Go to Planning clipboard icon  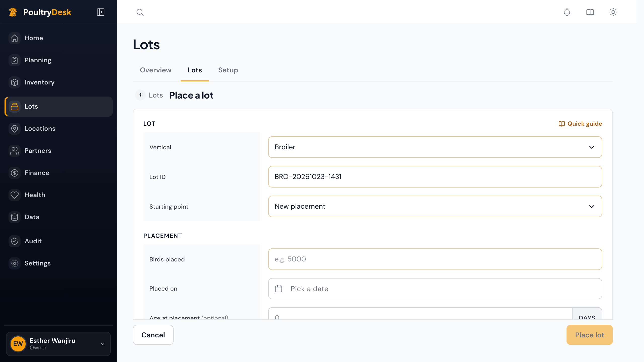pos(15,60)
